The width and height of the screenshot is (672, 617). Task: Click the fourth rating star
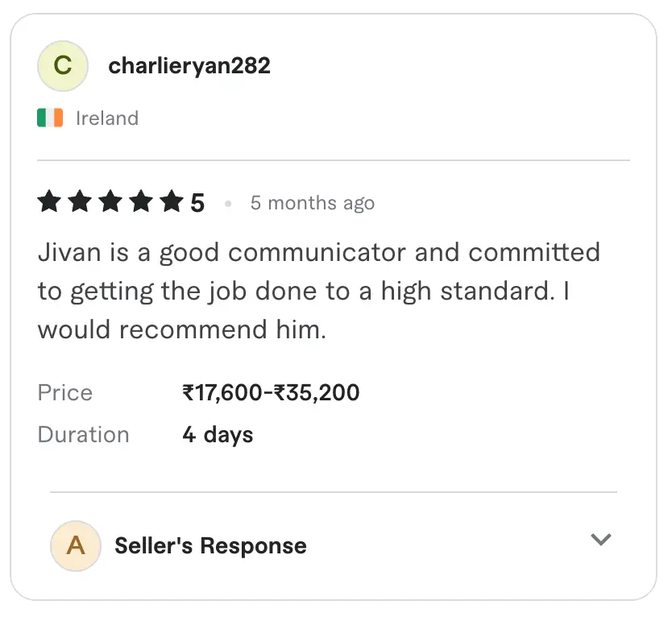coord(141,202)
